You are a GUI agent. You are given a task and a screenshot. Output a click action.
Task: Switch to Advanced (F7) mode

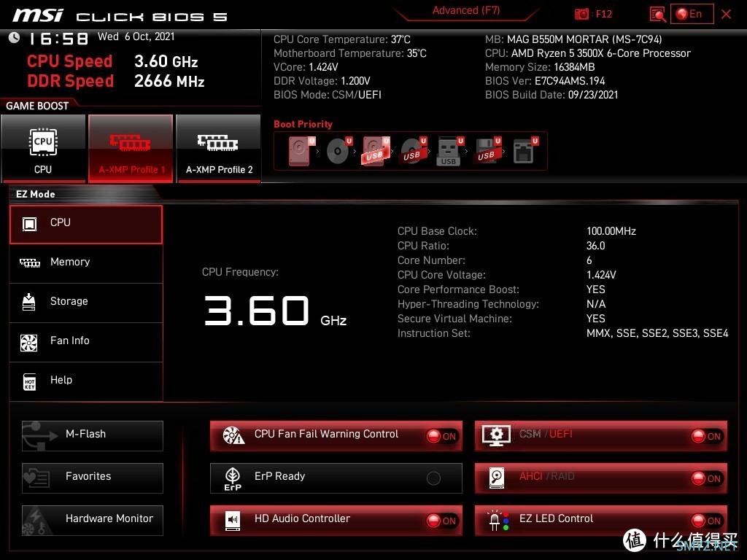466,10
